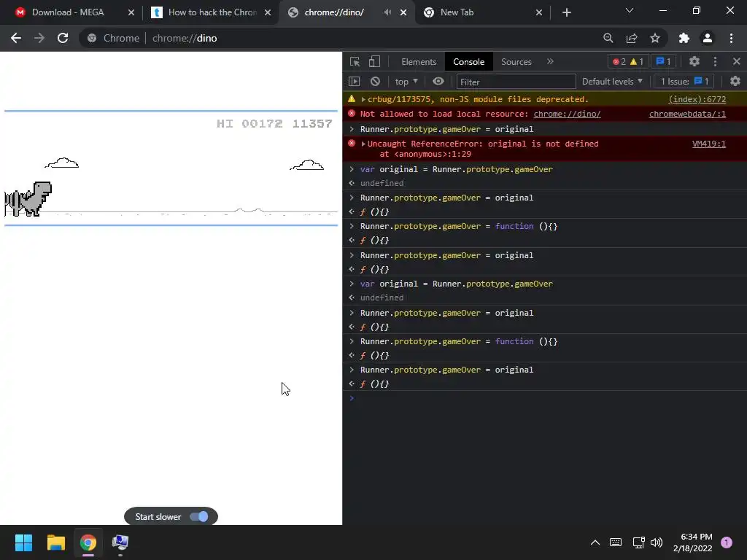
Task: Open the zoom magnifier icon in address bar
Action: click(x=608, y=38)
